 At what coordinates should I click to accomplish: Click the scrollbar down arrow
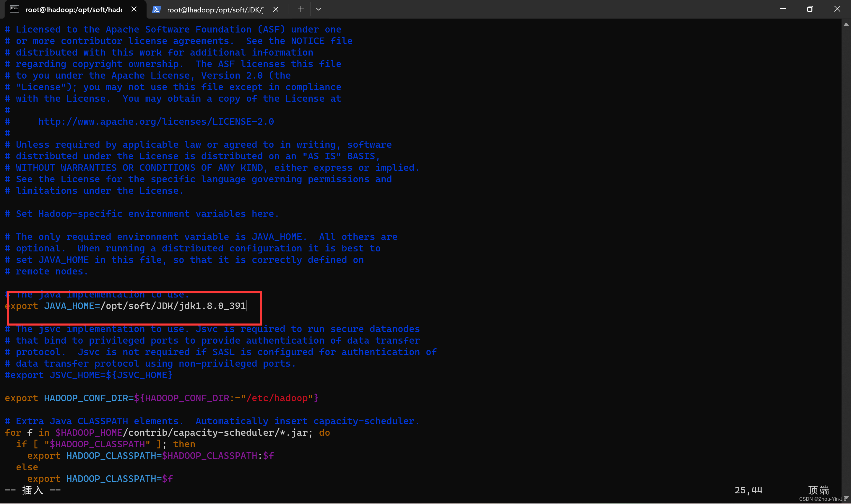tap(846, 497)
